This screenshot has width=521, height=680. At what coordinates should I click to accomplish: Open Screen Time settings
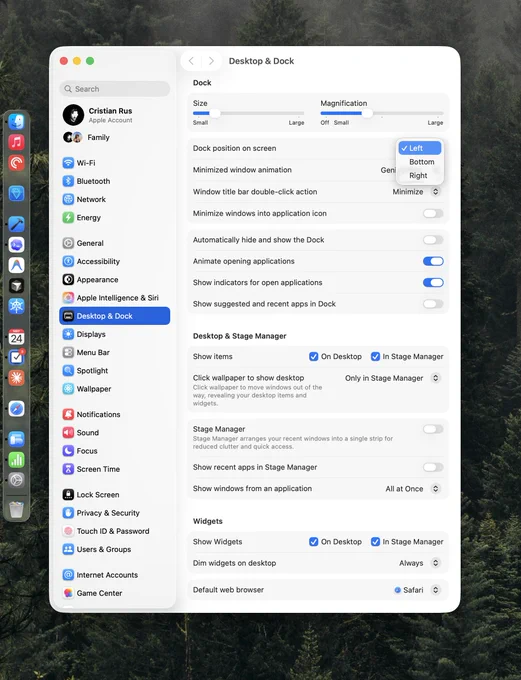point(115,469)
